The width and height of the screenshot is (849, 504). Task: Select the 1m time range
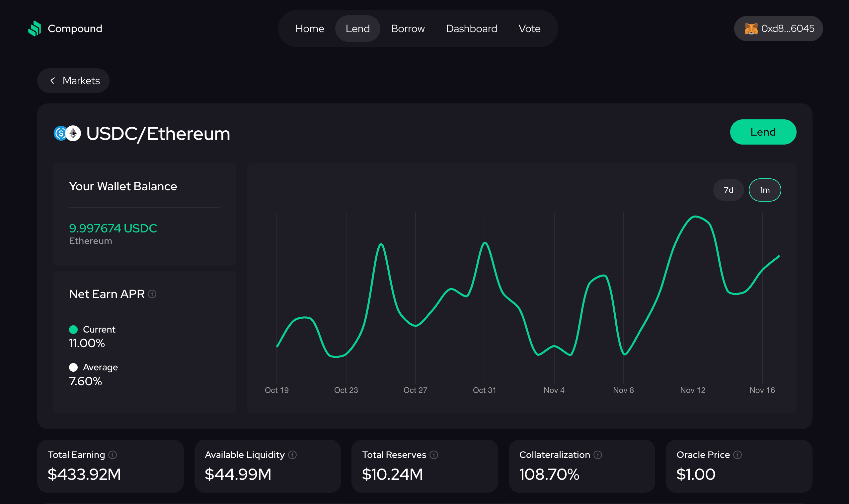pos(764,190)
